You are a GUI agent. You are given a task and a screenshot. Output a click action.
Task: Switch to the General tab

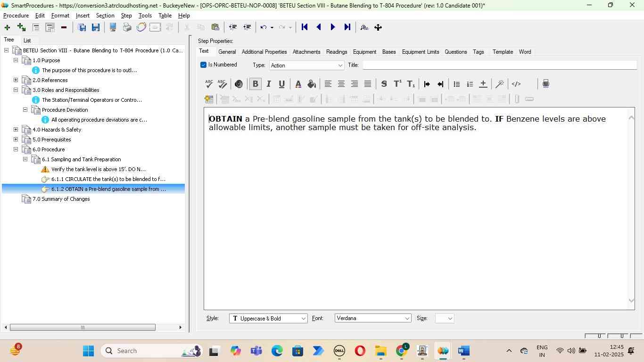[x=227, y=52]
